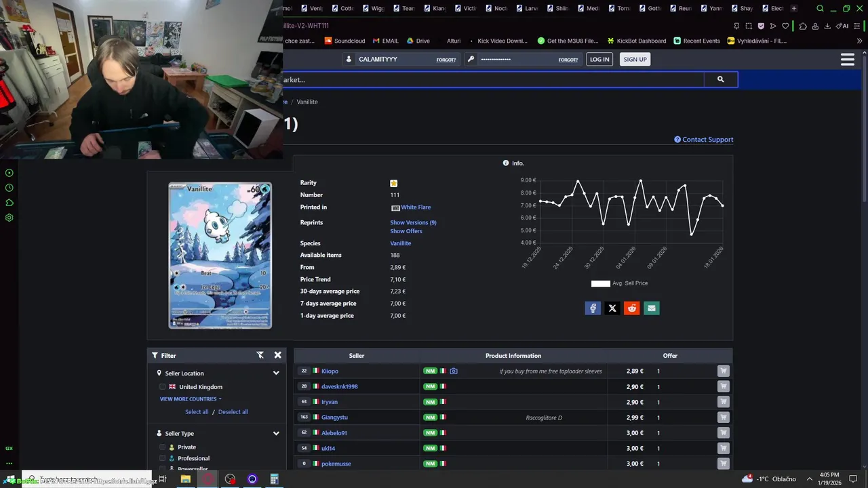
Task: Click the Info icon above the price chart
Action: [x=506, y=163]
